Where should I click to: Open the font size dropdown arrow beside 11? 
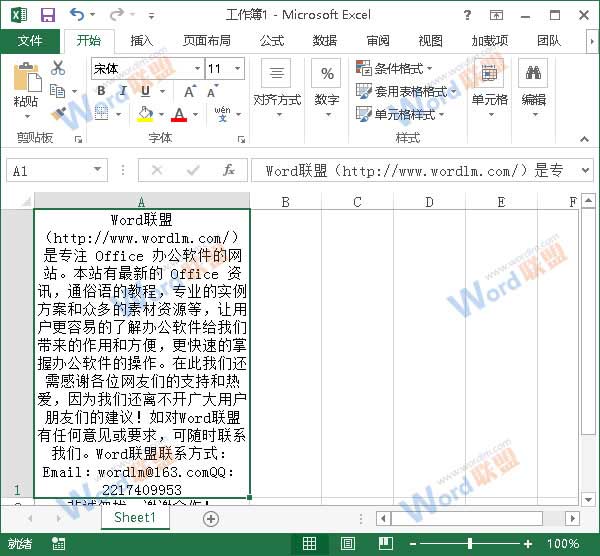238,68
